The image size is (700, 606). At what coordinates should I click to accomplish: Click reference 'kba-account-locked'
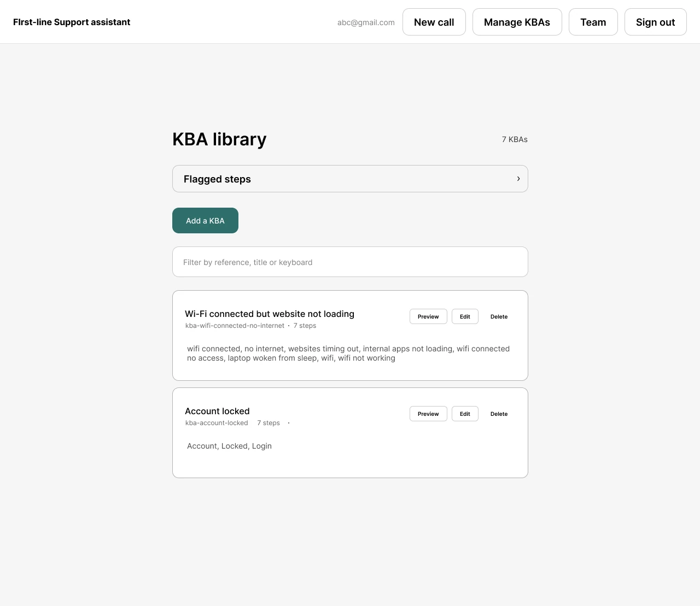pyautogui.click(x=217, y=423)
